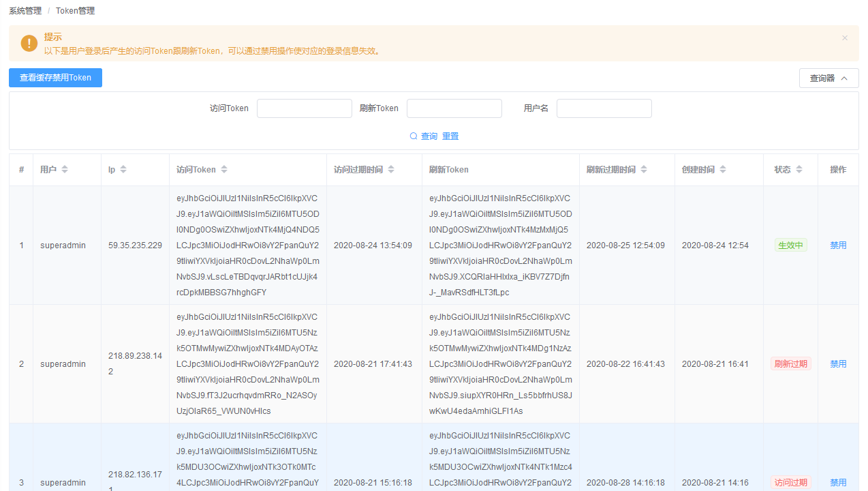Sort entries by 创建时间
The height and width of the screenshot is (491, 868).
pos(722,169)
